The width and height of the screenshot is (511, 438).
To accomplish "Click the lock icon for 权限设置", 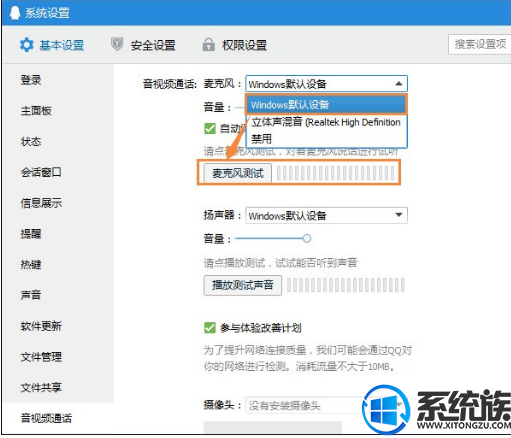I will click(209, 44).
